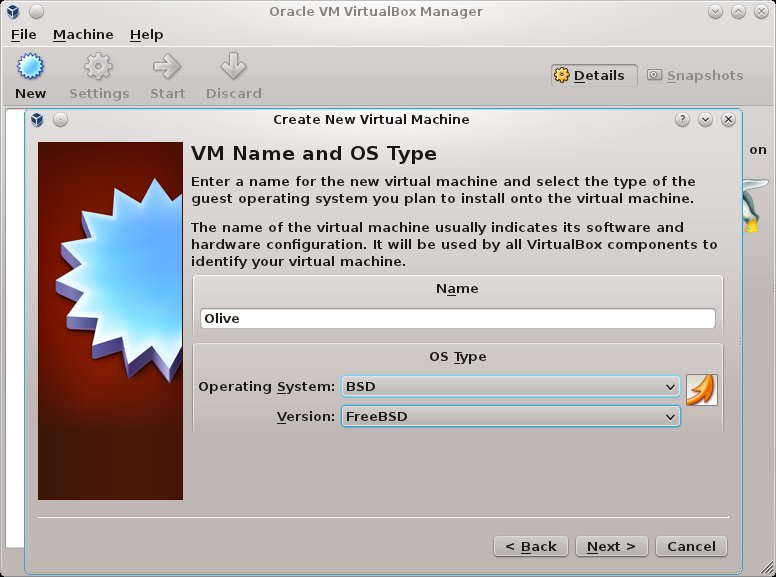The height and width of the screenshot is (577, 776).
Task: Click the wizard's round pin button
Action: tap(60, 120)
